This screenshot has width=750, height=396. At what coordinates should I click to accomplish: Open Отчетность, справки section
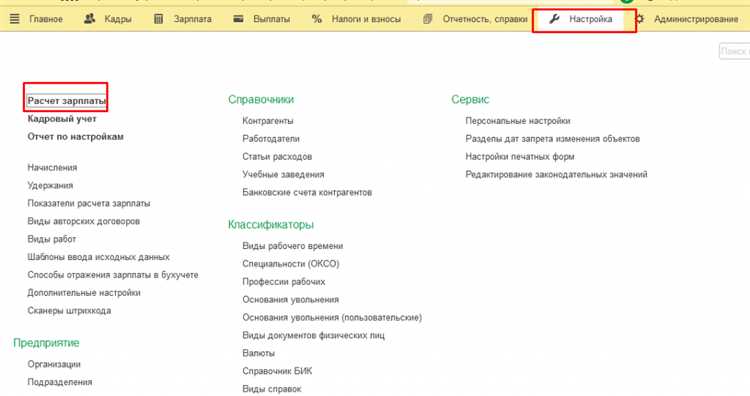pos(485,19)
